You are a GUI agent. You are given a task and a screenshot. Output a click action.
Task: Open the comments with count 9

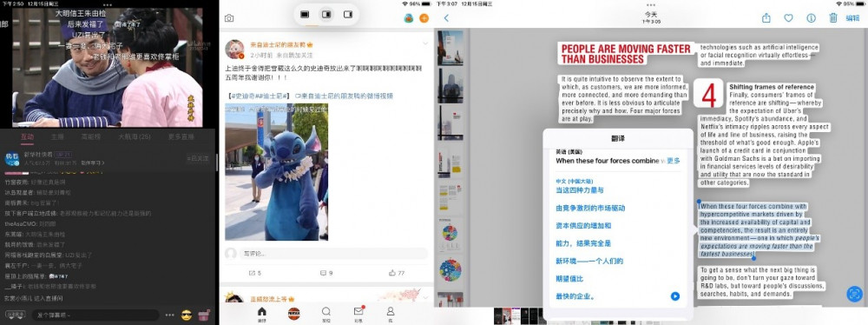tap(326, 273)
